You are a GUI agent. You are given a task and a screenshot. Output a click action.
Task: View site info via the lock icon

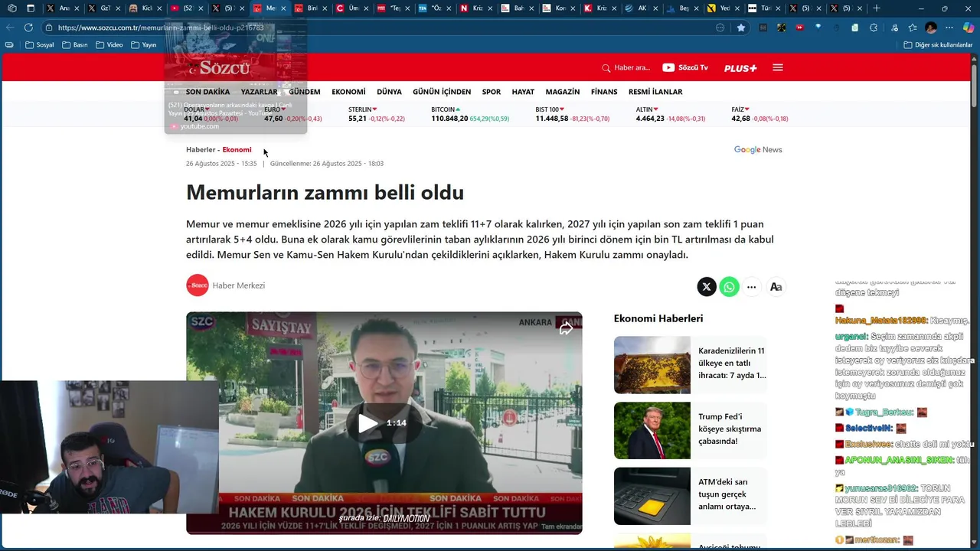tap(49, 28)
